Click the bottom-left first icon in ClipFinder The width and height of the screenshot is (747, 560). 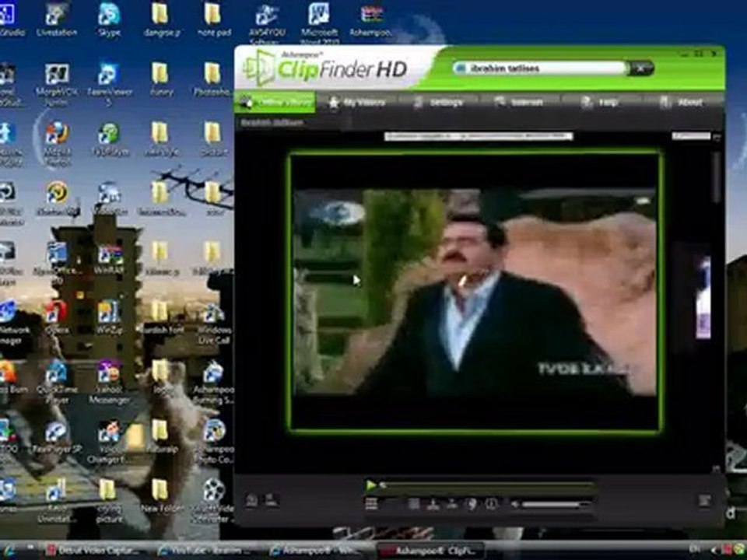251,500
